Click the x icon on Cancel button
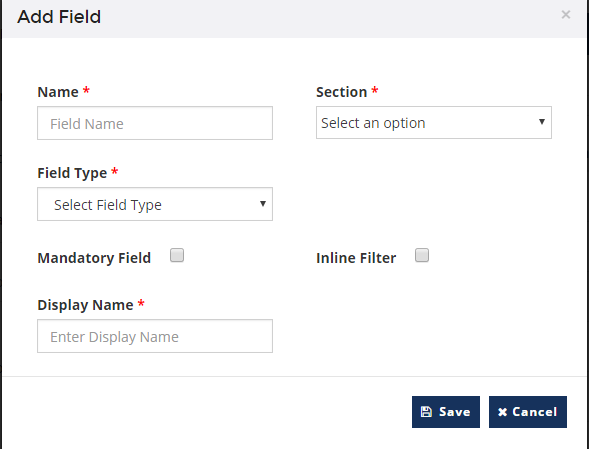Screen dimensions: 589x449 (502, 412)
